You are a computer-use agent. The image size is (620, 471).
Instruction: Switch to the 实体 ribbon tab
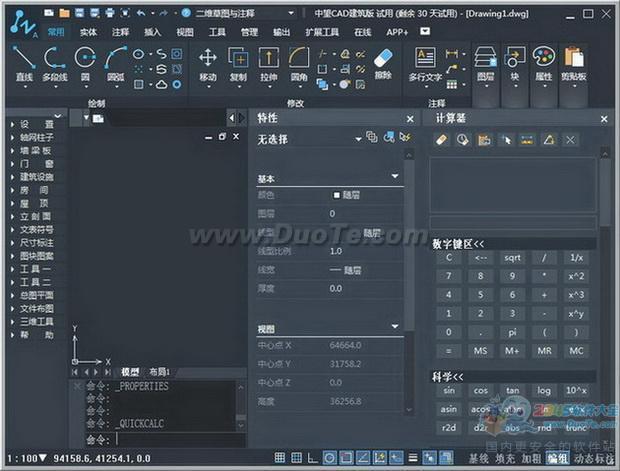coord(88,32)
